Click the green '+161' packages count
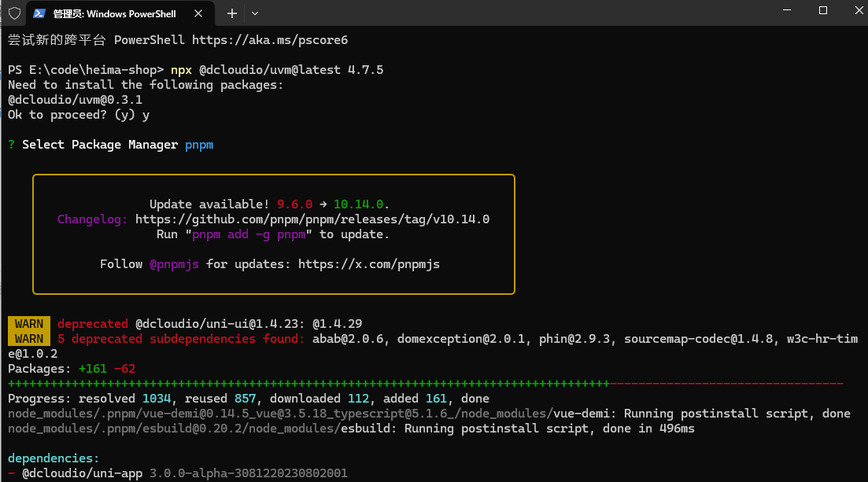 92,369
